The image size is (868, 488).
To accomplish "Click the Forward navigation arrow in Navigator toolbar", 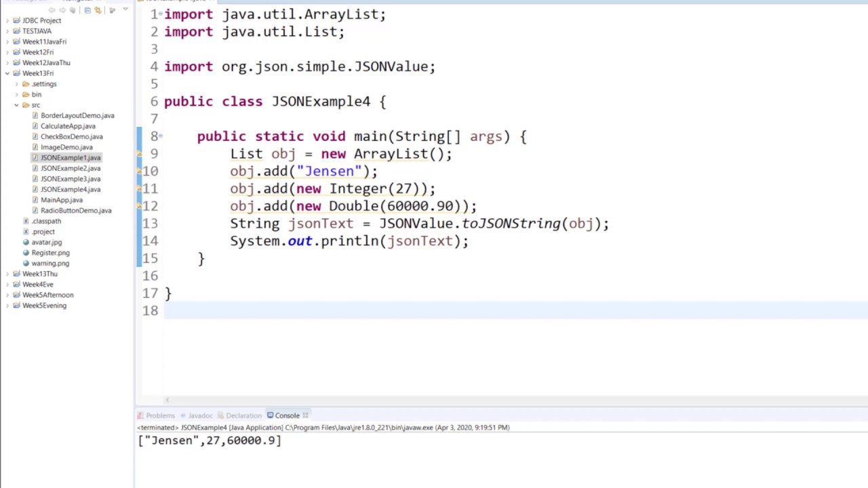I will coord(62,10).
